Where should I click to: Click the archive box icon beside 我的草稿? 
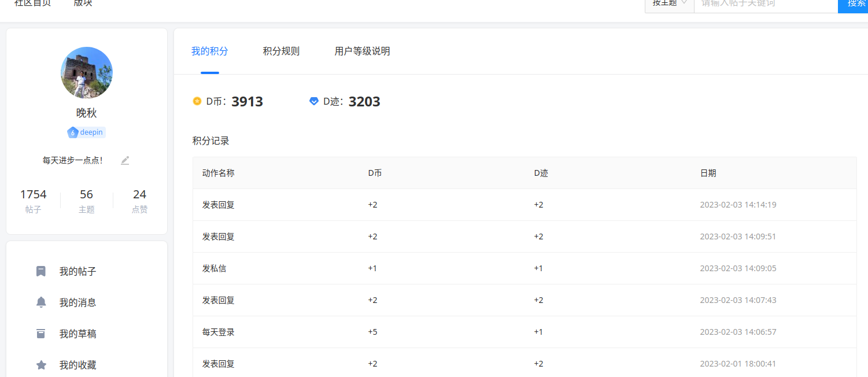41,334
